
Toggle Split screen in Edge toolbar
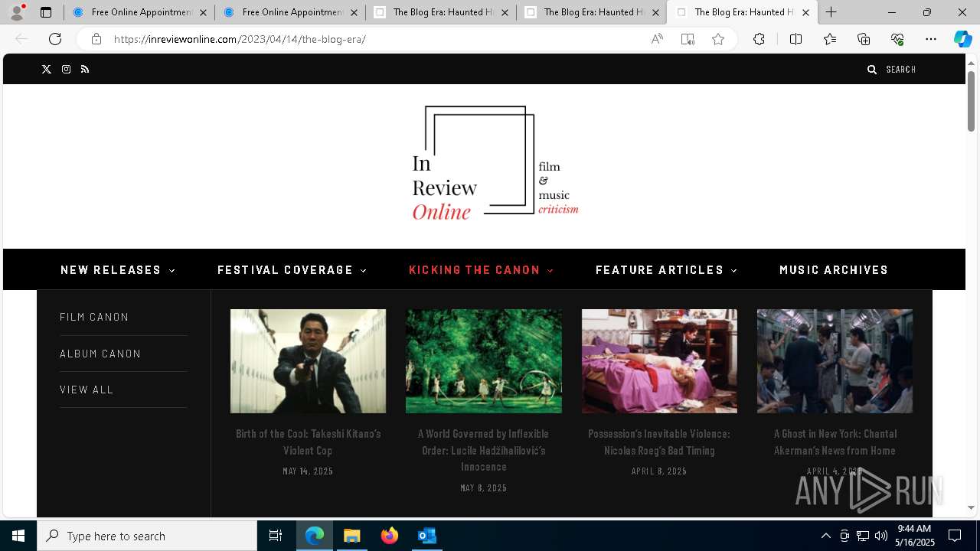[x=795, y=39]
